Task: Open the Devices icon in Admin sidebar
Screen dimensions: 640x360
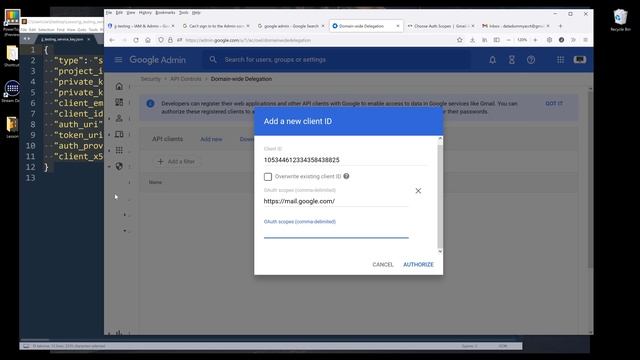Action: tap(119, 134)
